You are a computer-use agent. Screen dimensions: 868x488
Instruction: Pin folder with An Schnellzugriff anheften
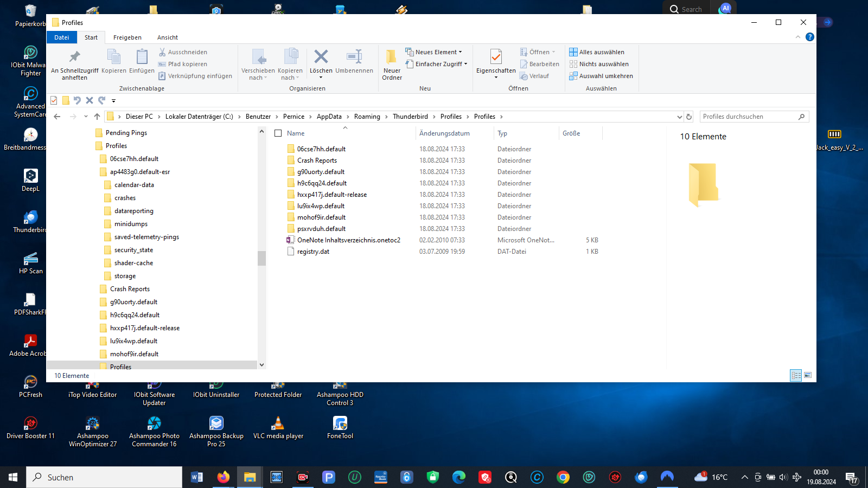75,57
